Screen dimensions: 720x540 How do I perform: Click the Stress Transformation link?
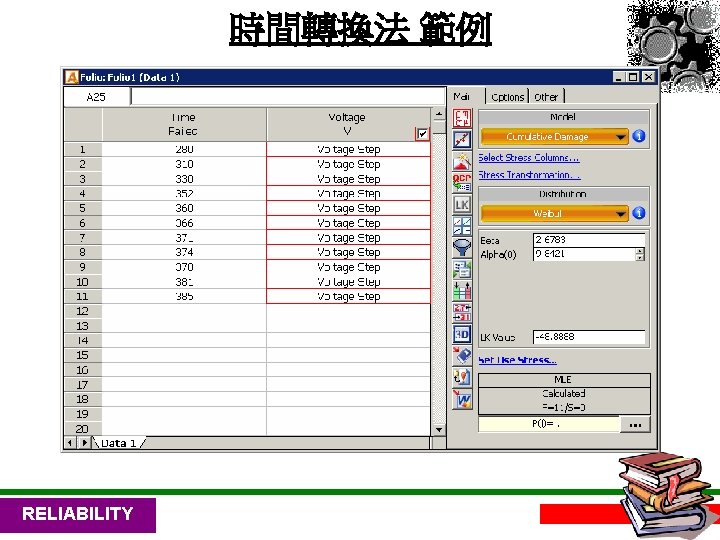tap(529, 175)
